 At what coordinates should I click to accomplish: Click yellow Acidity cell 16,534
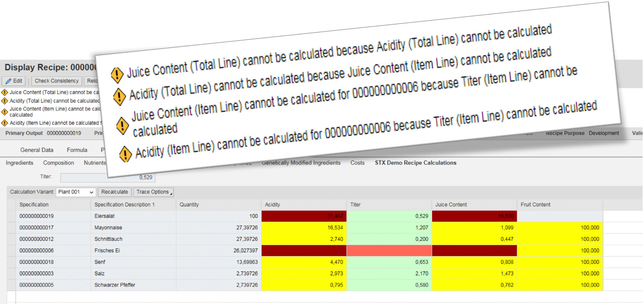[304, 227]
